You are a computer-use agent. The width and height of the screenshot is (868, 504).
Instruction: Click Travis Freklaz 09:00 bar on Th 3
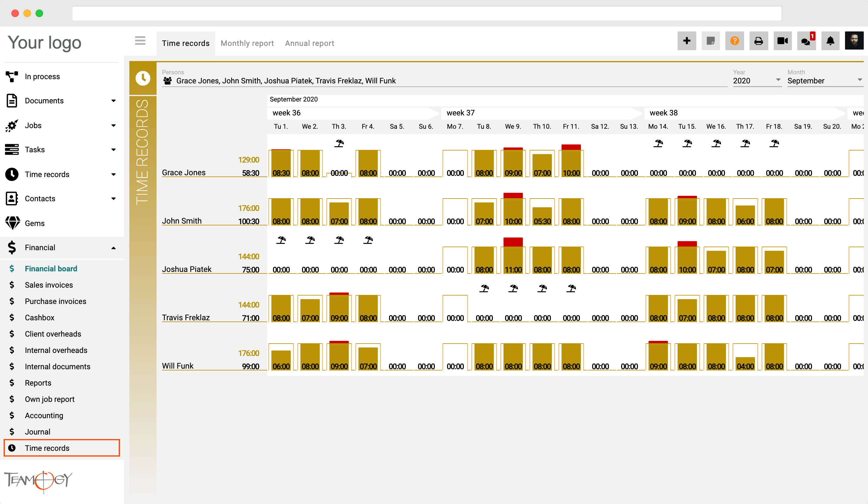(339, 307)
